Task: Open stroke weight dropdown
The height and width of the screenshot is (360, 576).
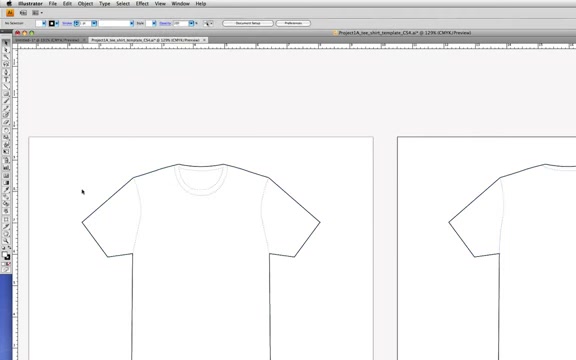Action: [94, 23]
